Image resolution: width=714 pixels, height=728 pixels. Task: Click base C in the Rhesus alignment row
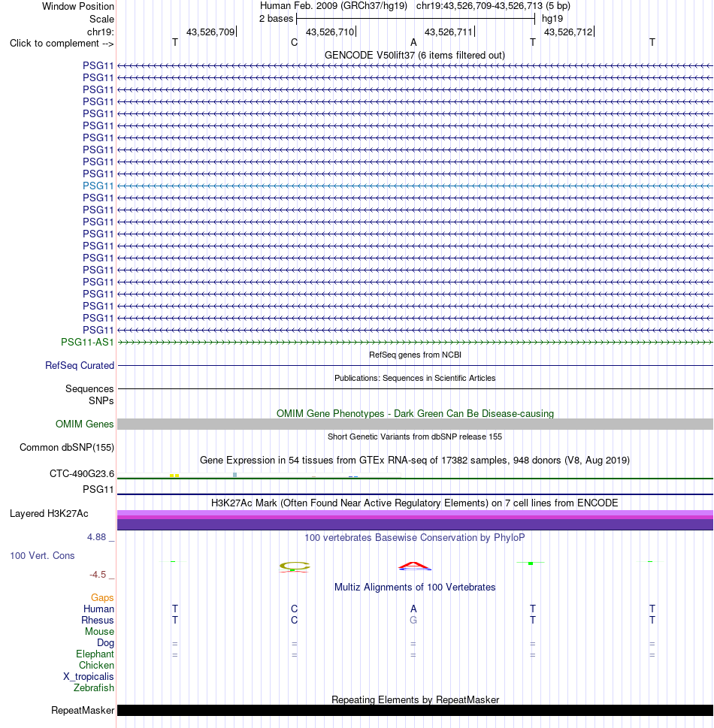point(294,621)
